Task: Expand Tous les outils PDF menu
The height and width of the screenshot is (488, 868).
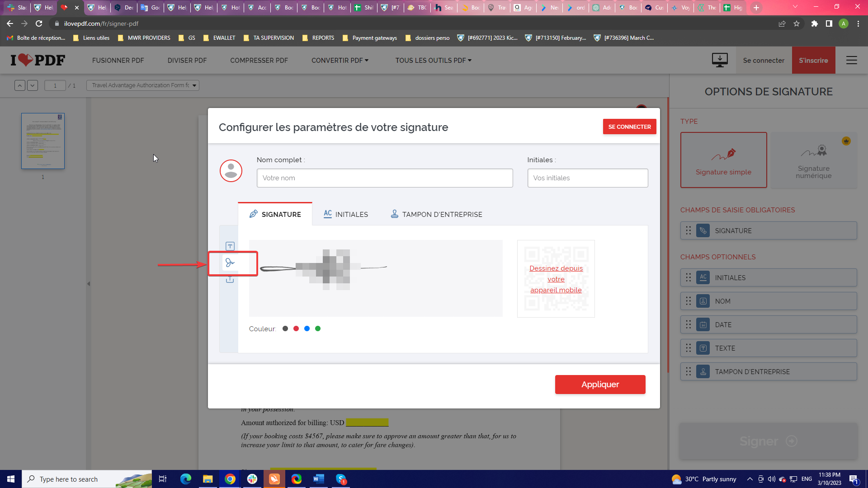Action: [433, 60]
